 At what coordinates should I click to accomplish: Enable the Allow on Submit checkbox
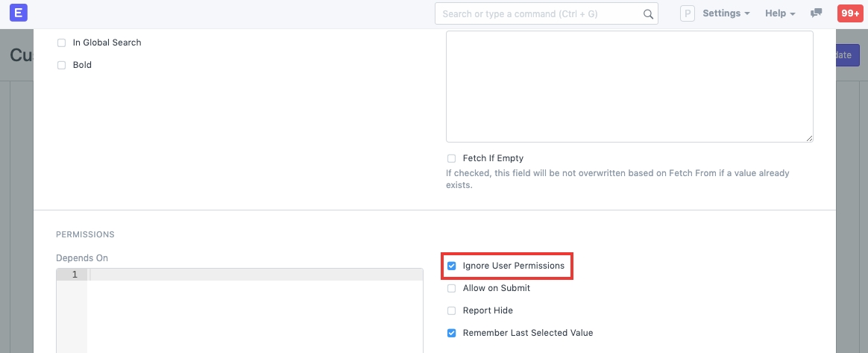click(x=452, y=288)
